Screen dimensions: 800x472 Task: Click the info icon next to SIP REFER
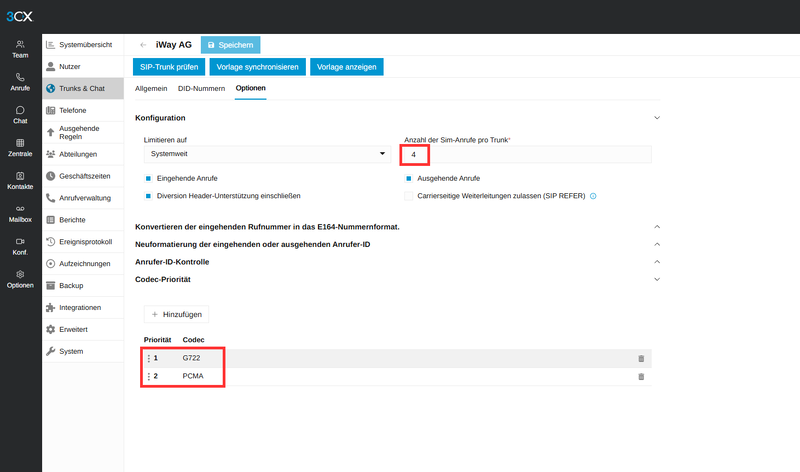(593, 196)
